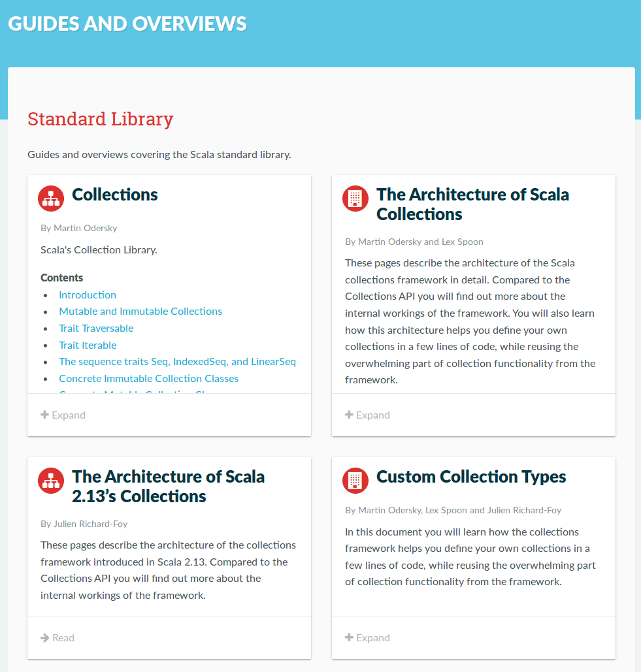Expand the Custom Collection Types card
This screenshot has height=672, width=641.
coord(367,637)
